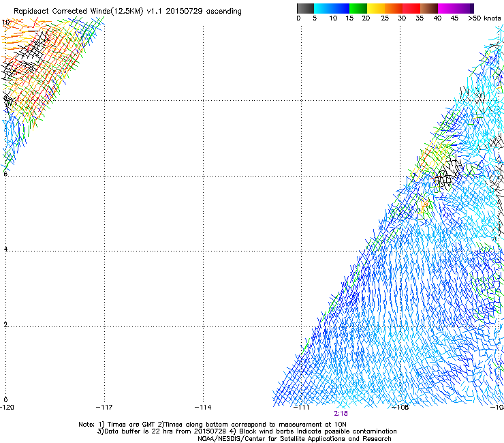This screenshot has height=443, width=504.
Task: Click the -114 longitude axis label
Action: pyautogui.click(x=203, y=408)
